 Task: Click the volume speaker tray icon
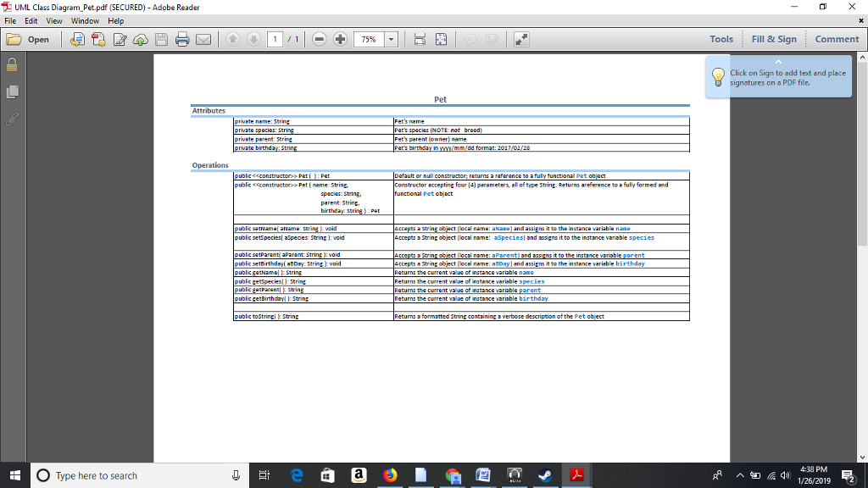tap(785, 475)
